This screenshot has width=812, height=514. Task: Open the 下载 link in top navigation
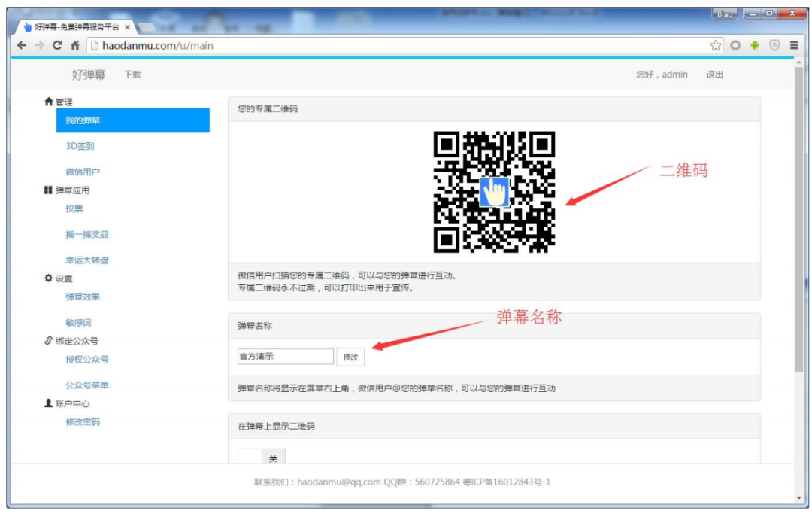(132, 75)
